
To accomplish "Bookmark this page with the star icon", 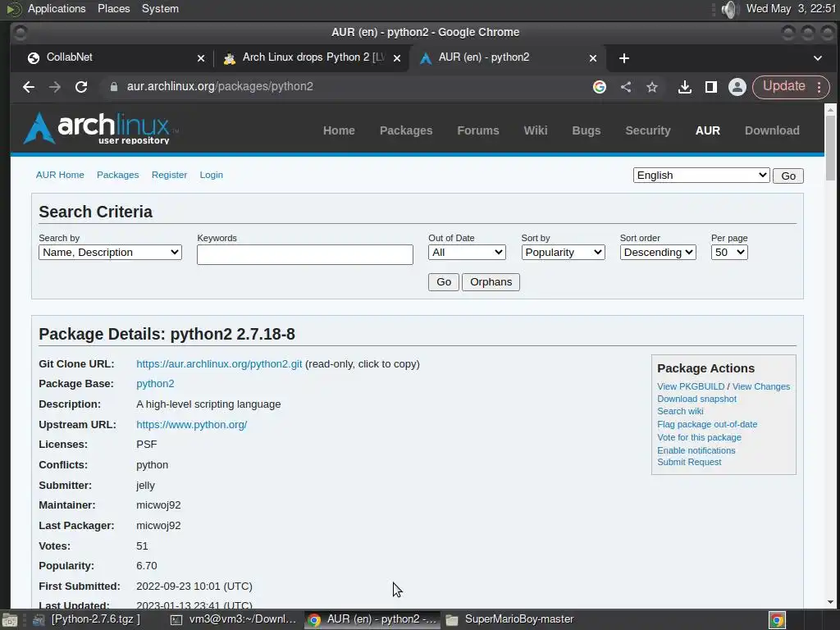I will pyautogui.click(x=652, y=87).
